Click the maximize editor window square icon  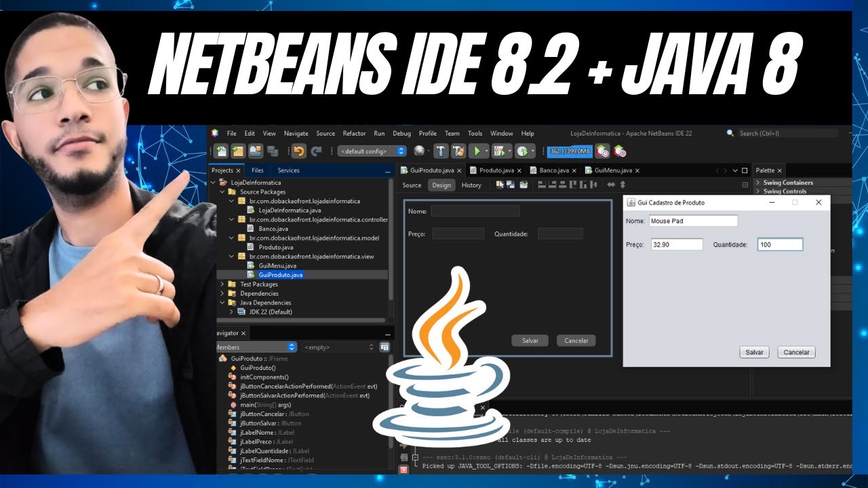coord(745,170)
